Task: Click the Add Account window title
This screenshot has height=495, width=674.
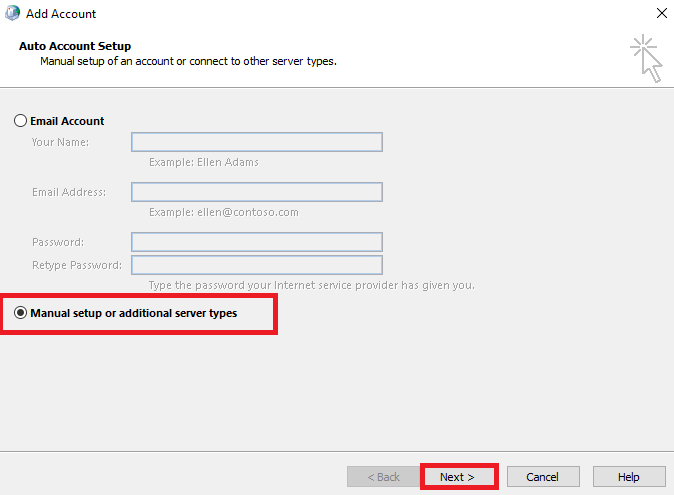Action: pos(61,14)
